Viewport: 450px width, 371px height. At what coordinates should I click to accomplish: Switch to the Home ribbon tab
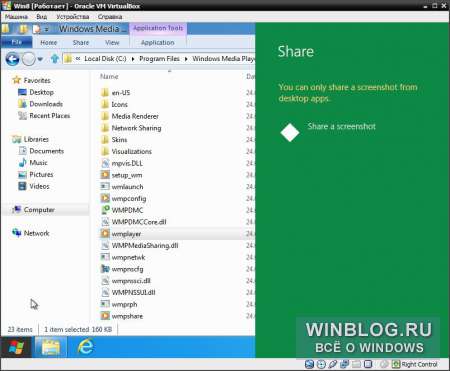(49, 43)
